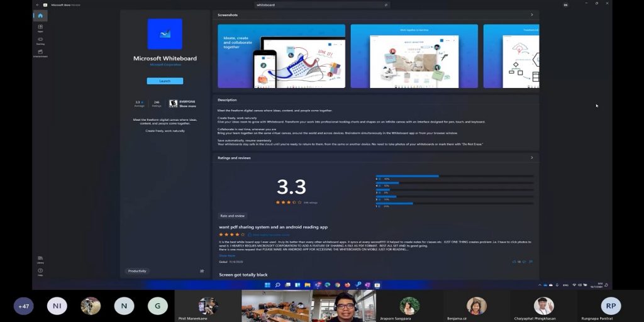Screen dimensions: 644x322
Task: Expand the Screenshots section chevron
Action: click(x=531, y=14)
